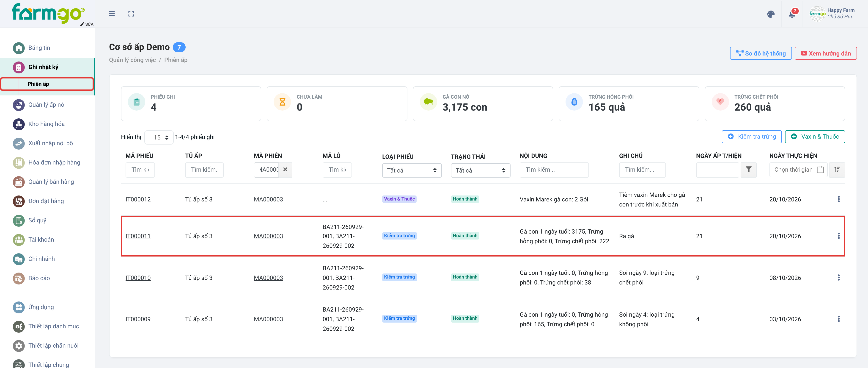This screenshot has height=368, width=868.
Task: Expand the Trạng thái dropdown
Action: [480, 170]
